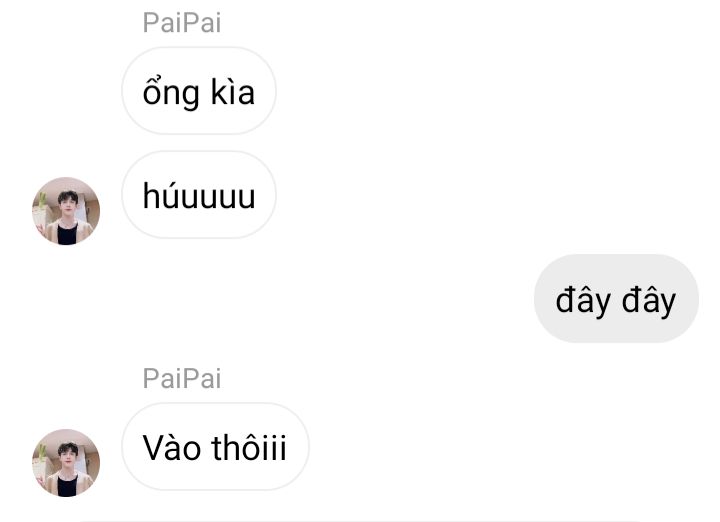This screenshot has height=522, width=720.
Task: Tap black tank top in middle avatar
Action: click(x=67, y=234)
